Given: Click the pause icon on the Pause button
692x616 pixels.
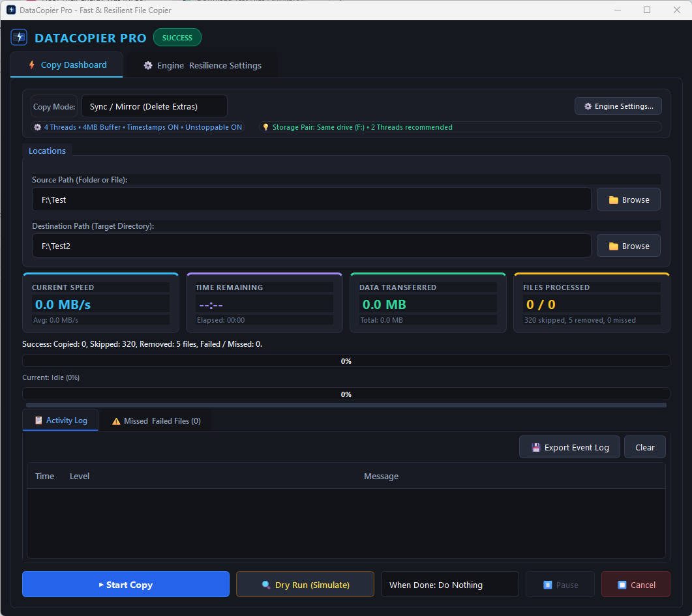Looking at the screenshot, I should pos(547,585).
